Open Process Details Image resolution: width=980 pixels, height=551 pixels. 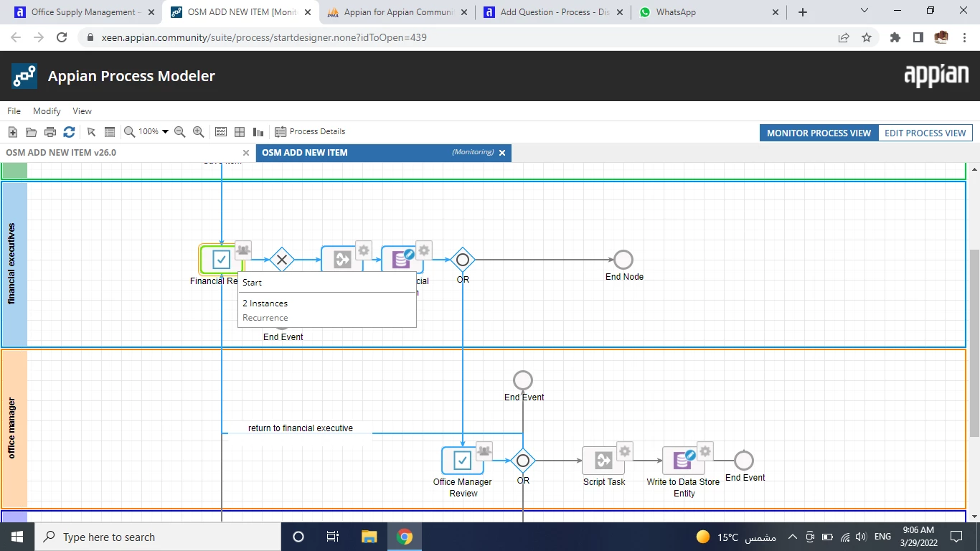pos(310,132)
